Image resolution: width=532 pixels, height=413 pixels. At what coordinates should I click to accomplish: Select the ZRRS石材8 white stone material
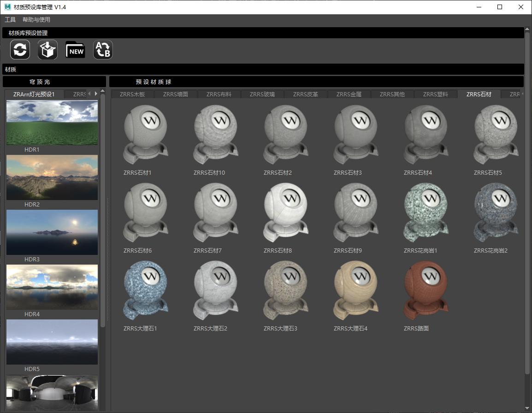click(286, 212)
